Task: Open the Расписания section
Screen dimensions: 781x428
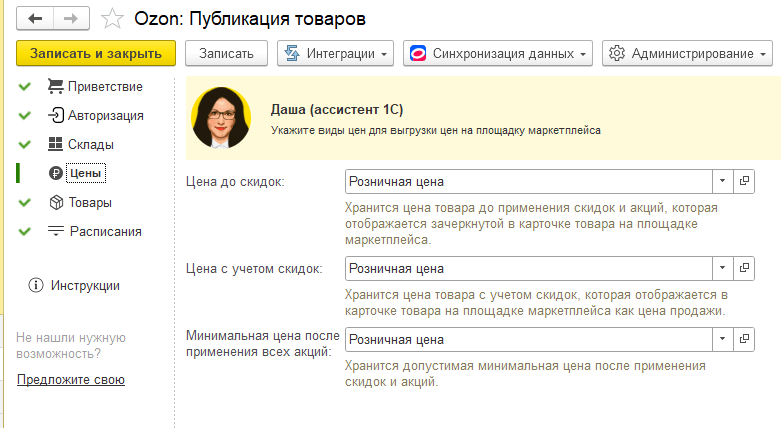Action: (x=106, y=231)
